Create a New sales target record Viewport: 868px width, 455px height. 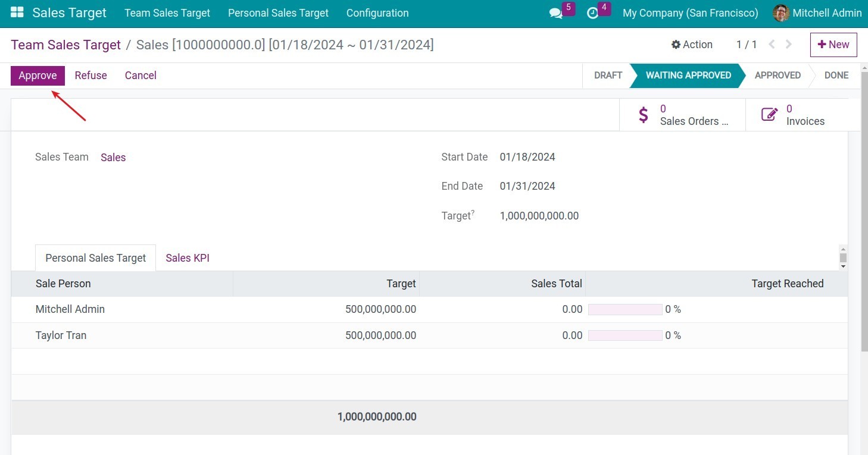pos(833,45)
